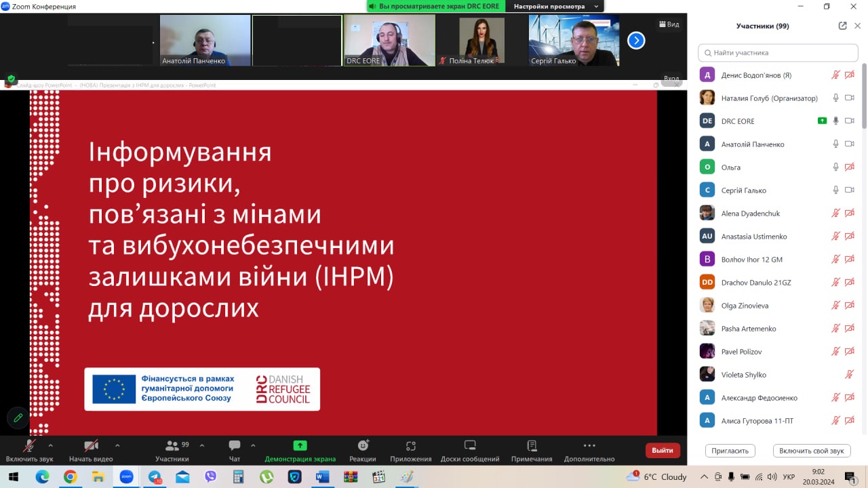Click muted mic icon for Violeta Shylko
This screenshot has height=488, width=868.
(849, 375)
